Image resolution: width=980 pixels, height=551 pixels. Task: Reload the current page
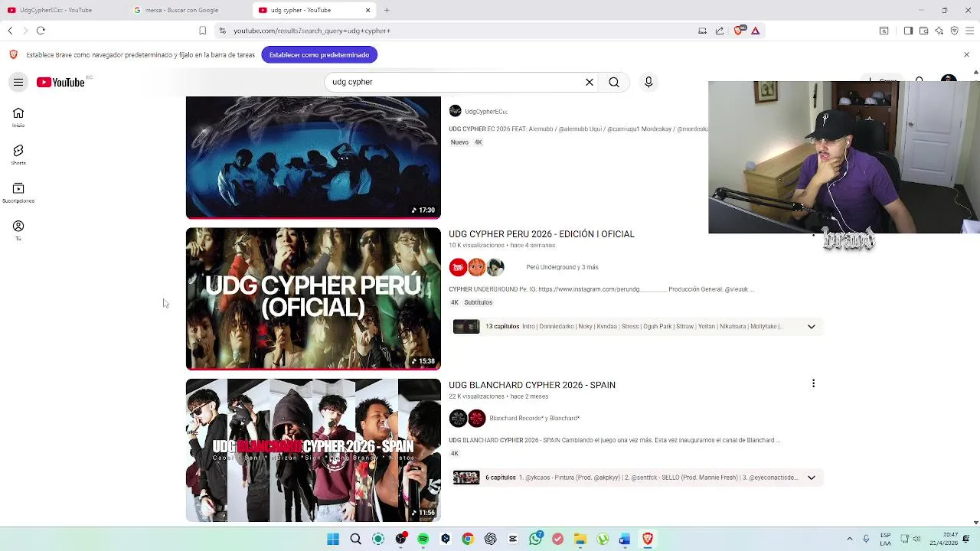pyautogui.click(x=41, y=31)
